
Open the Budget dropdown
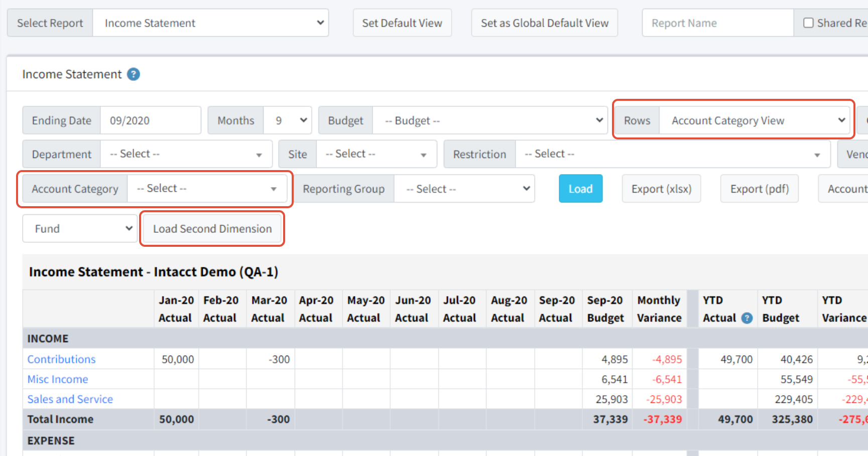coord(490,120)
